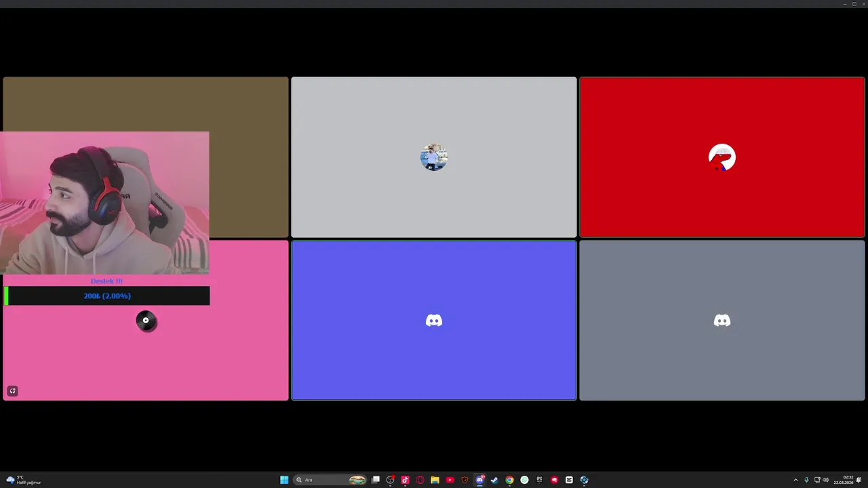868x488 pixels.
Task: Click the small badge icon in the pink tile
Action: [x=12, y=391]
